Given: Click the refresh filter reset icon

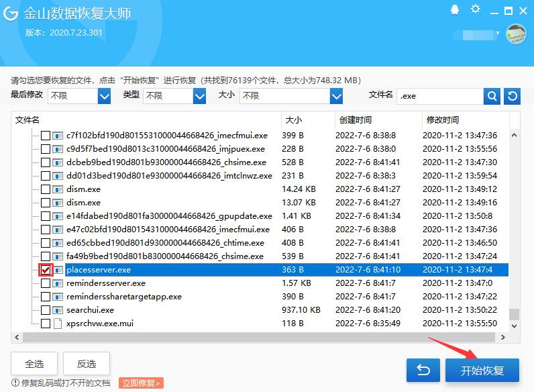Looking at the screenshot, I should coord(513,96).
